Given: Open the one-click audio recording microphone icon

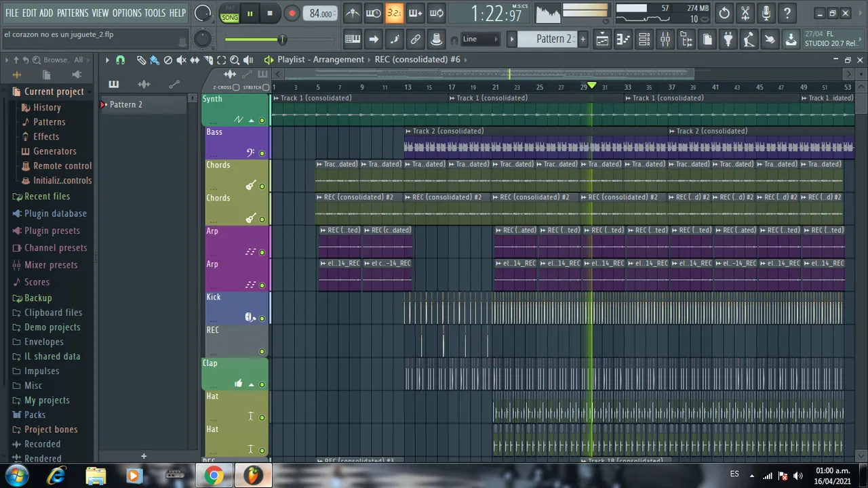Looking at the screenshot, I should click(x=766, y=13).
